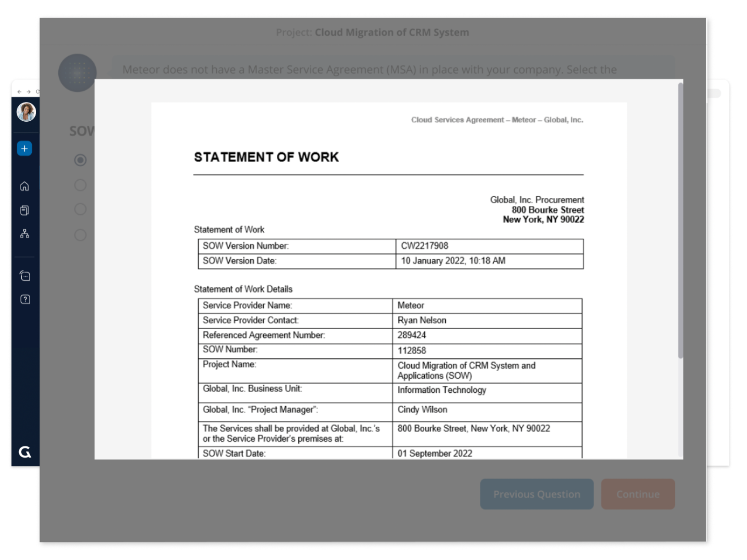
Task: Select the fourth radio option
Action: (x=80, y=235)
